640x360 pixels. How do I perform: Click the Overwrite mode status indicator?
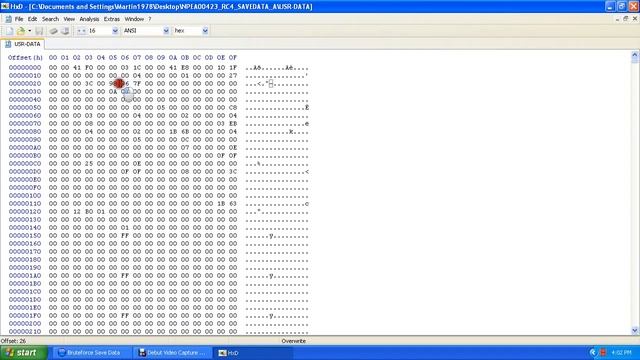293,341
